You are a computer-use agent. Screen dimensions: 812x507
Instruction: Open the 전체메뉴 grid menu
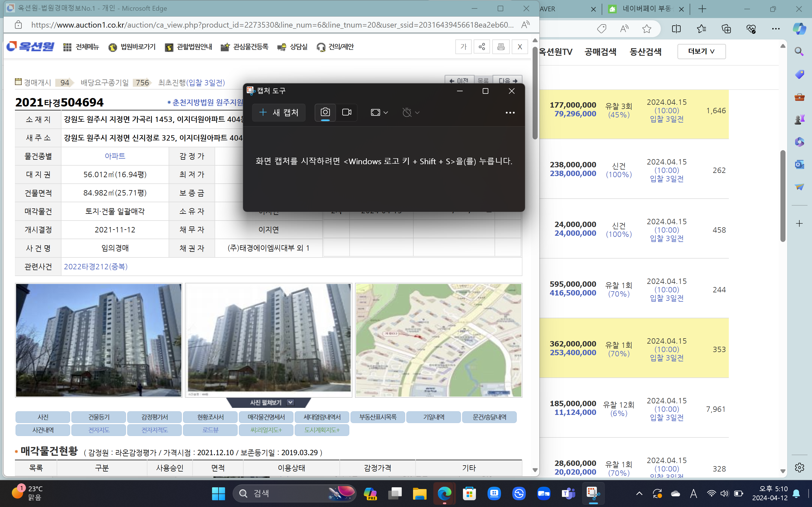81,47
